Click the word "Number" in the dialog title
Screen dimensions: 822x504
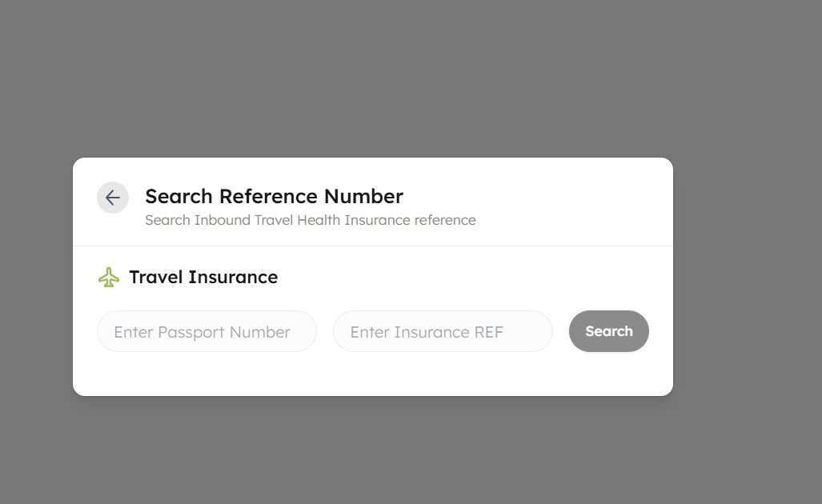[x=364, y=197]
